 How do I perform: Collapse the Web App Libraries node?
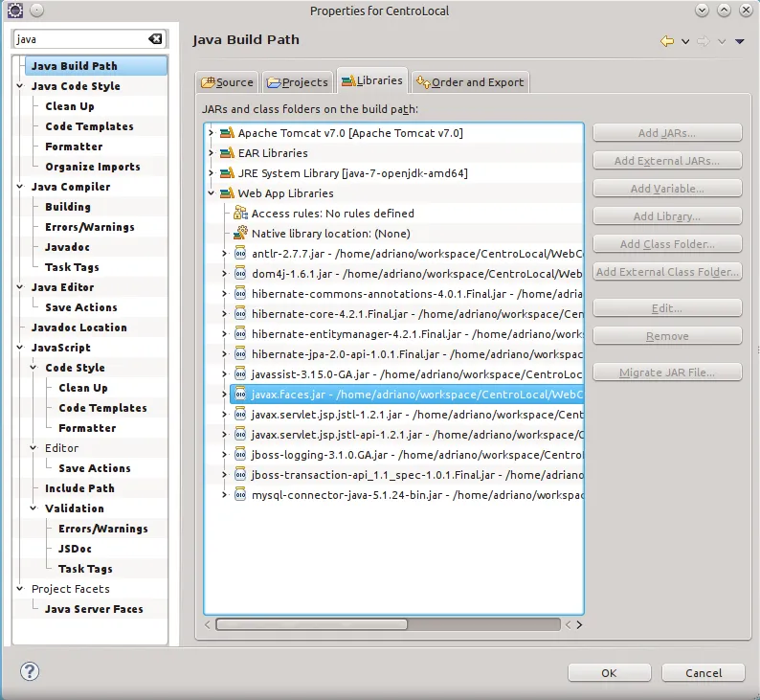(x=212, y=193)
